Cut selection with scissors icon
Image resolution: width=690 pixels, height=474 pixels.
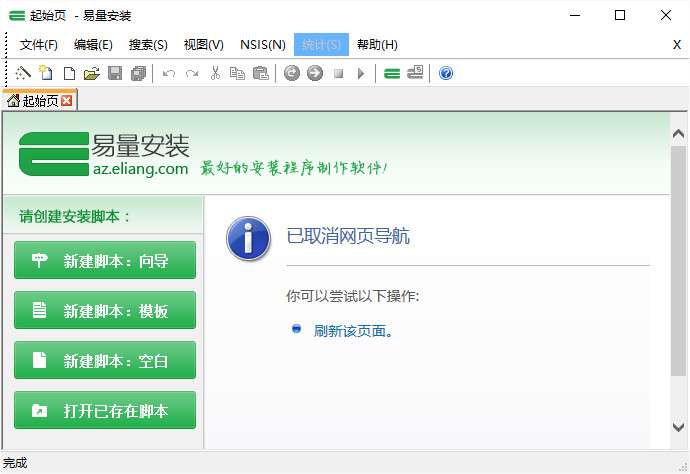(215, 73)
